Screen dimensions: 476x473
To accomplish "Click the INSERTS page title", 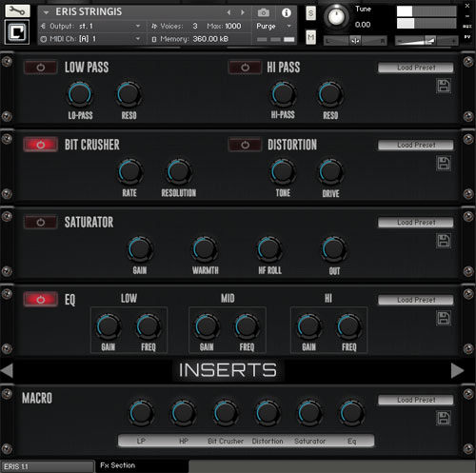I will pos(228,370).
